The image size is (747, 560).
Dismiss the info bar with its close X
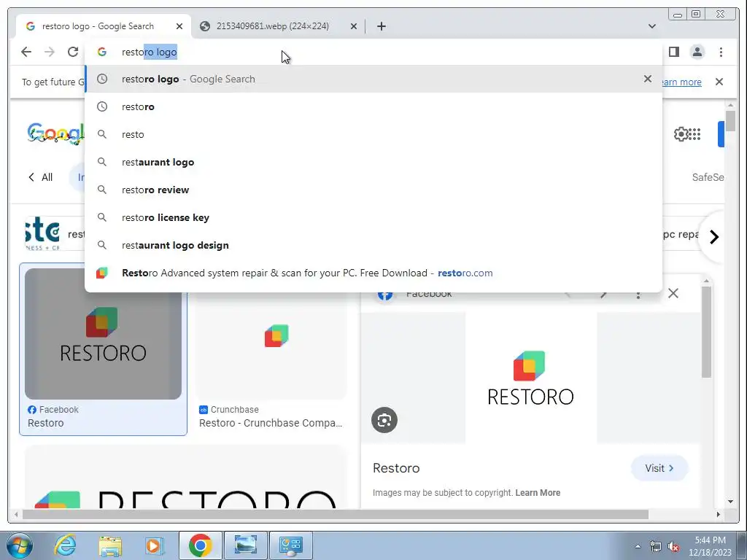point(719,82)
